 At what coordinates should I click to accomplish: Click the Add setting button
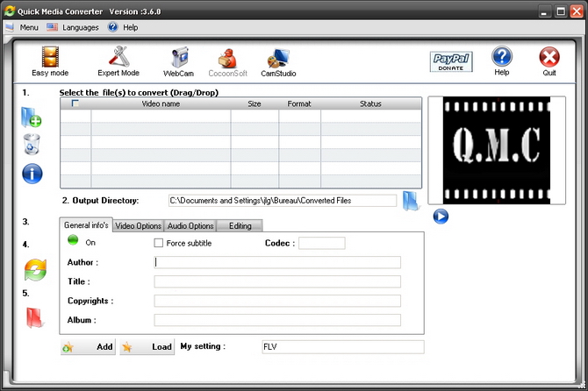point(88,347)
